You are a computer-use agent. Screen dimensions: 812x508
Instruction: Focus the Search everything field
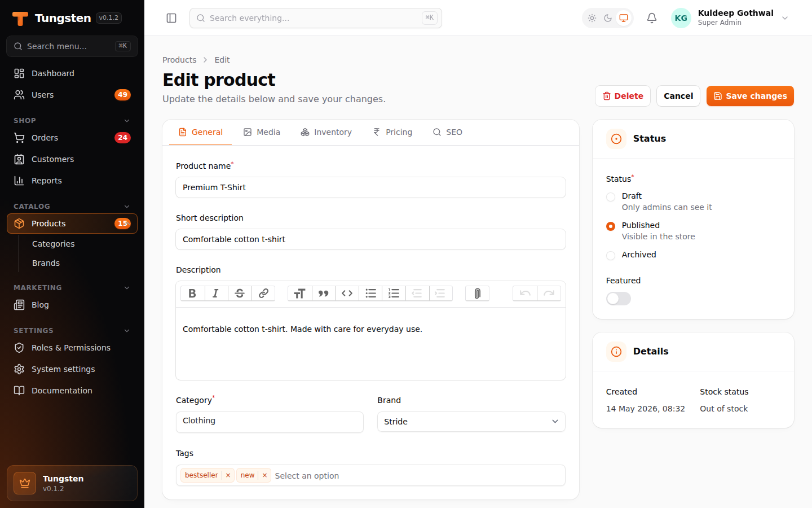coord(316,18)
